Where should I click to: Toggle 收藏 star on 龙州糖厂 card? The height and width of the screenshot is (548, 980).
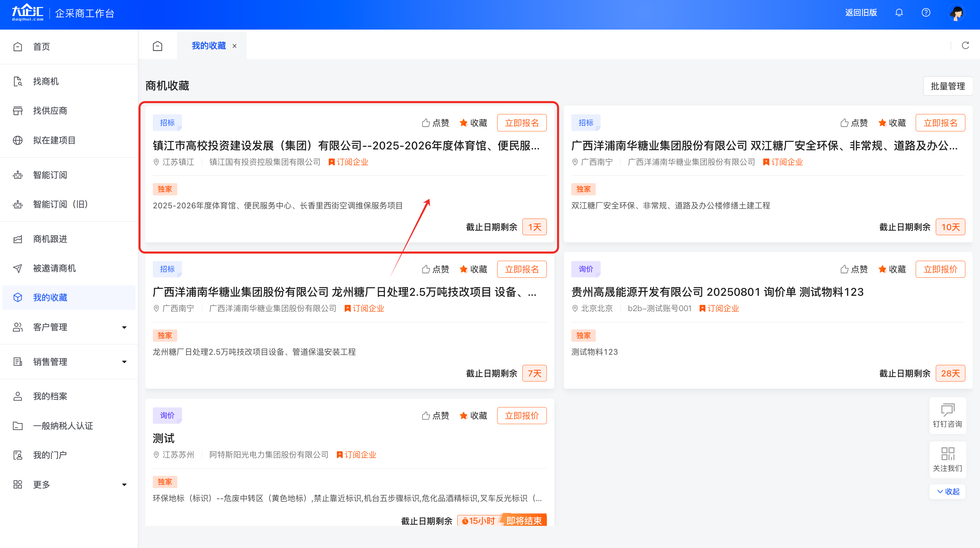pyautogui.click(x=473, y=270)
